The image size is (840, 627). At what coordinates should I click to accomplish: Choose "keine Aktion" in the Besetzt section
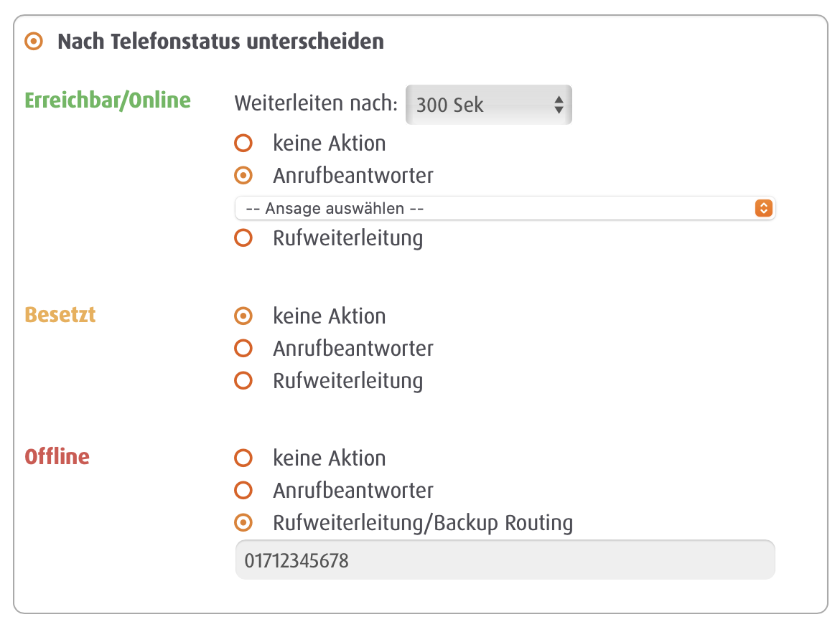(x=244, y=316)
